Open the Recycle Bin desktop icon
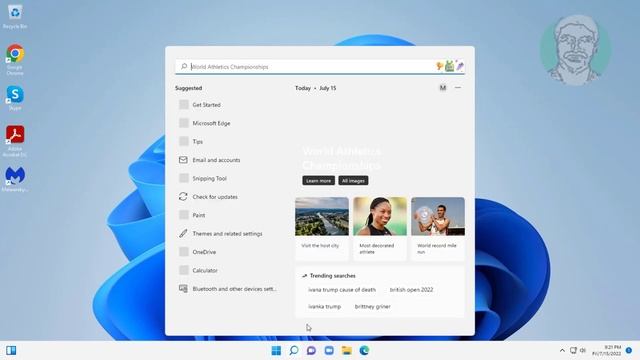 point(15,16)
